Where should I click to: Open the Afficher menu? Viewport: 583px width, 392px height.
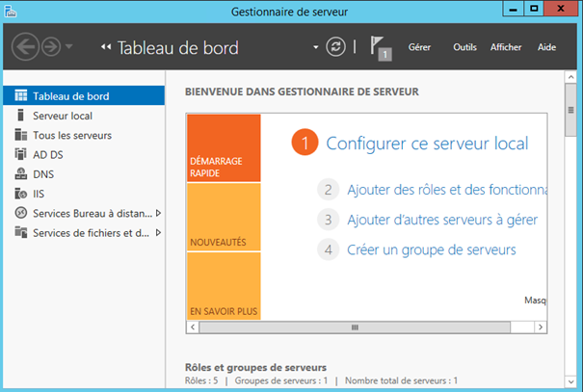(506, 47)
